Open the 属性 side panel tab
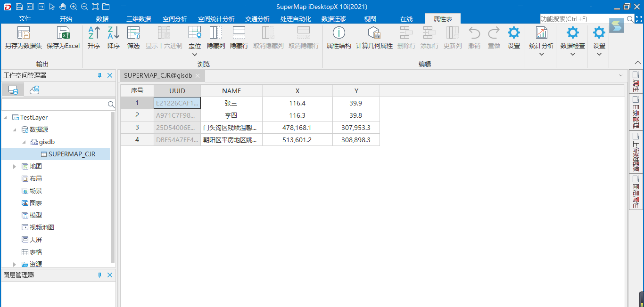The width and height of the screenshot is (644, 307). pyautogui.click(x=636, y=82)
